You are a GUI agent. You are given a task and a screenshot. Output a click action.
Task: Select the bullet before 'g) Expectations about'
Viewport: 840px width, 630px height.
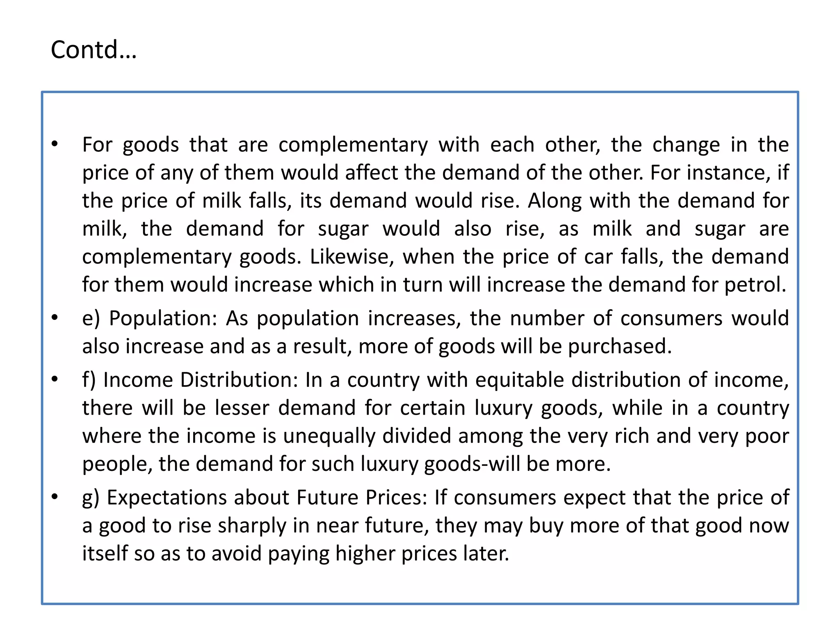coord(55,497)
